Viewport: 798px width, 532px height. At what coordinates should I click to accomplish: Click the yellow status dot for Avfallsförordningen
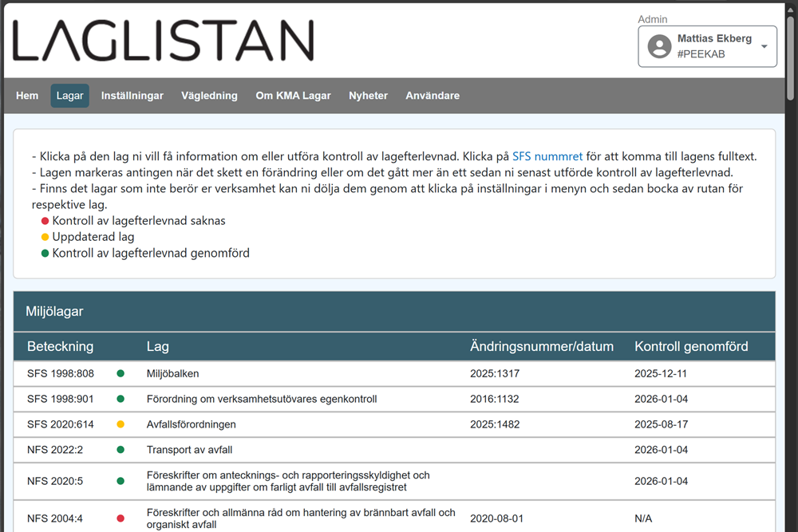coord(120,424)
